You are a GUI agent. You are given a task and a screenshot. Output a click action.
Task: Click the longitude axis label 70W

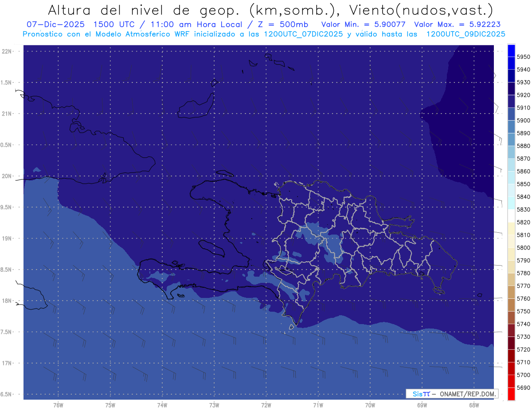click(x=370, y=405)
